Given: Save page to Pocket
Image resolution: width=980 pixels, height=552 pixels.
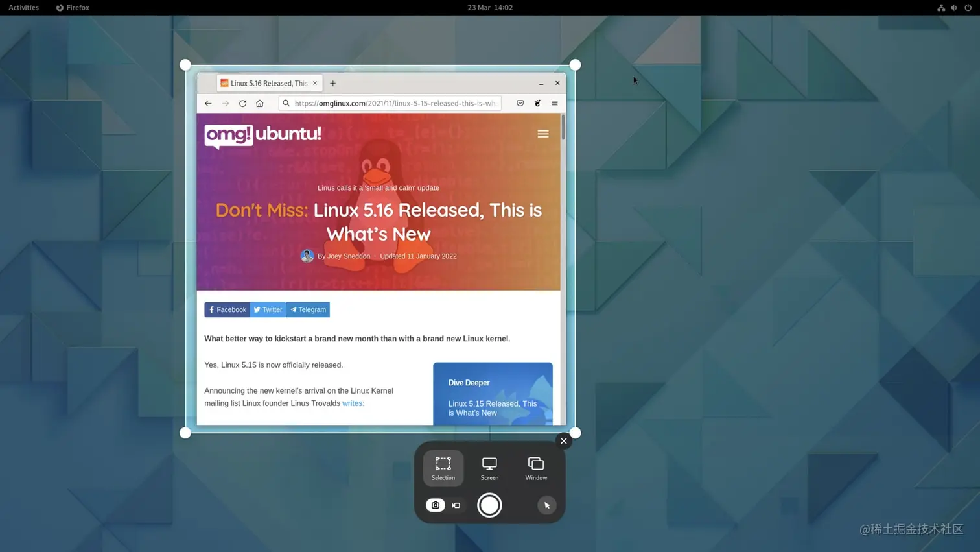Looking at the screenshot, I should 520,103.
